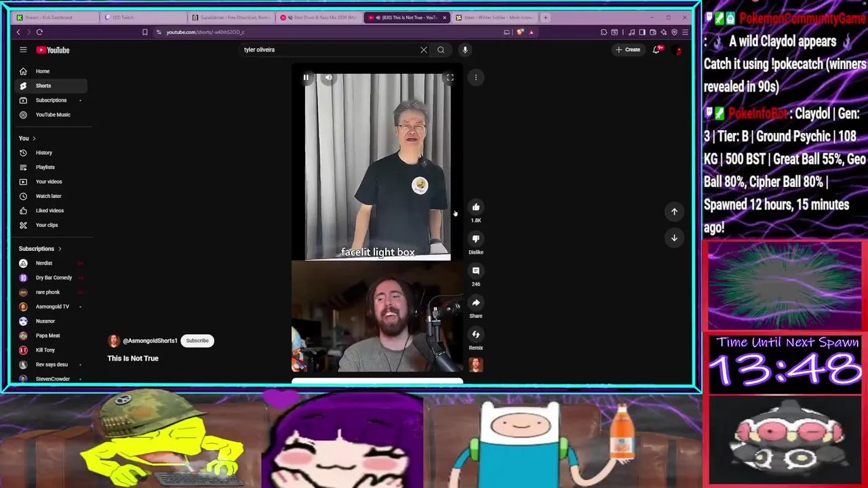The width and height of the screenshot is (868, 488).
Task: Share the Short video
Action: 476,303
